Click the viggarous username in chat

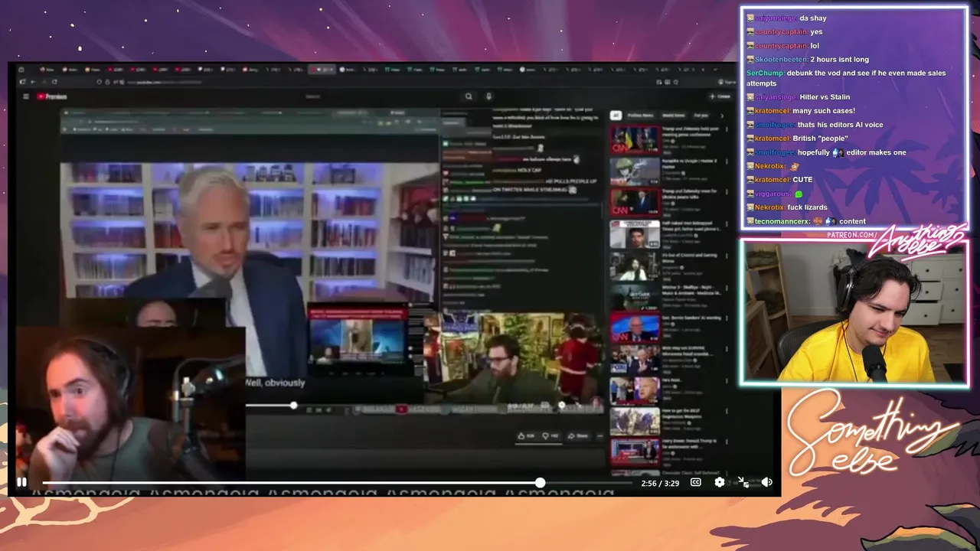[x=773, y=194]
